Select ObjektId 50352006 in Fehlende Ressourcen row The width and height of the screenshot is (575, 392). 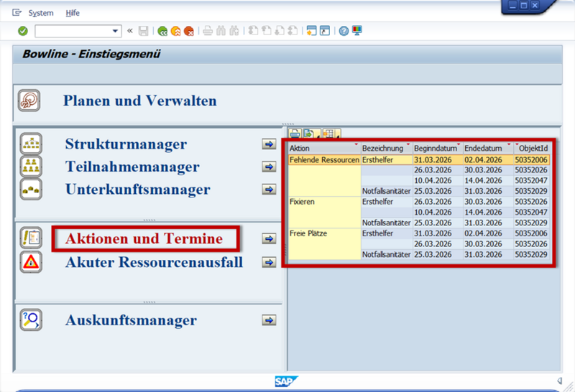531,159
